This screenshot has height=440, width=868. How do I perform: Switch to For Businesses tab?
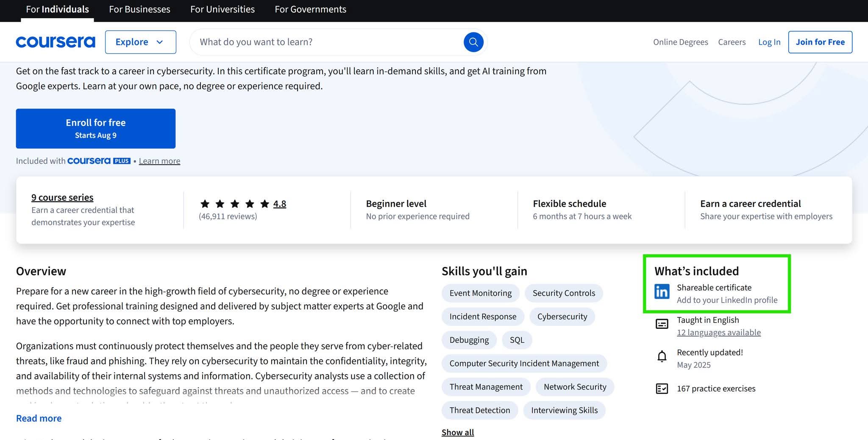139,9
